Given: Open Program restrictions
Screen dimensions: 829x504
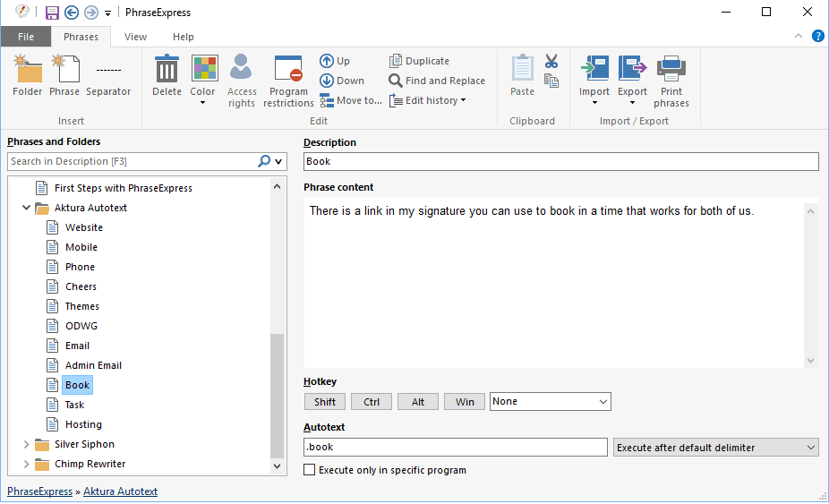Looking at the screenshot, I should click(288, 81).
